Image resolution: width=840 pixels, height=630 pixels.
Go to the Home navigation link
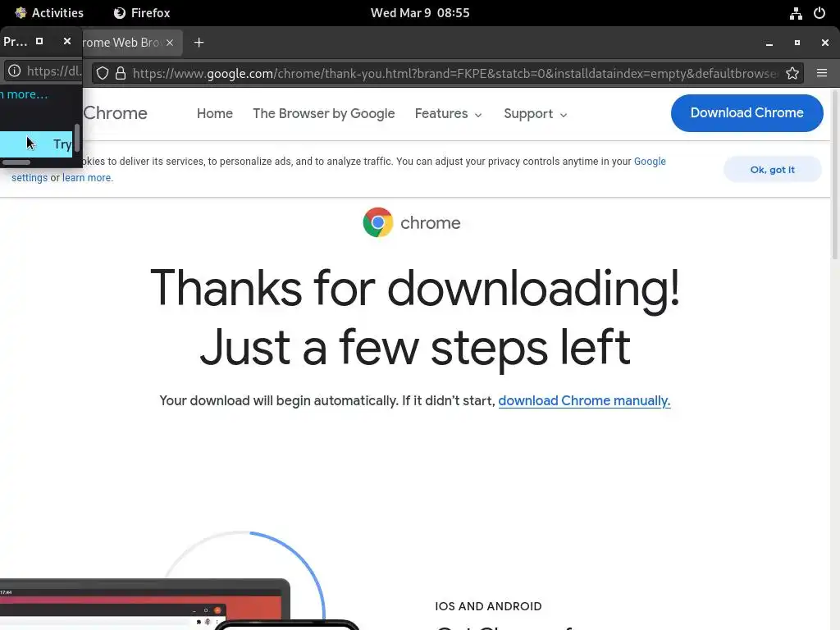[x=215, y=113]
